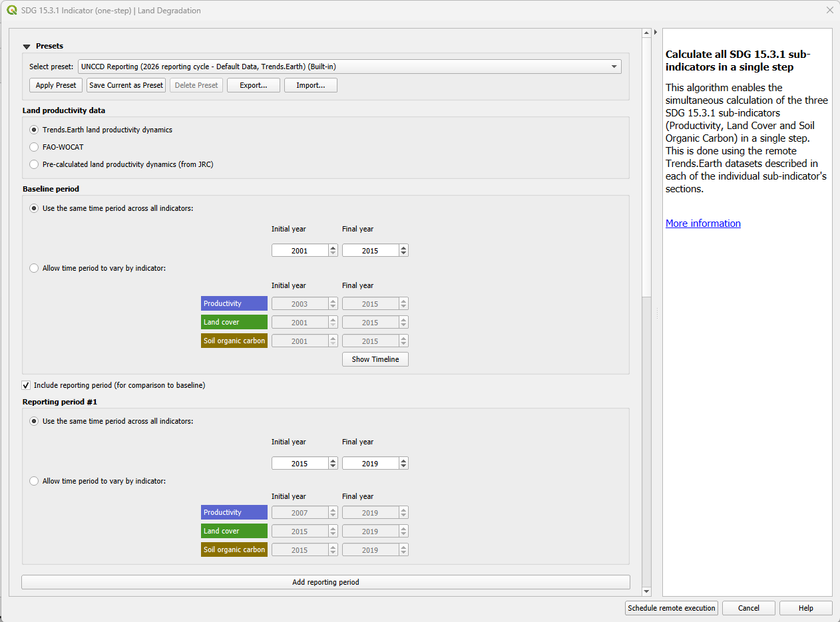Click the Import... button
This screenshot has width=840, height=622.
coord(311,85)
